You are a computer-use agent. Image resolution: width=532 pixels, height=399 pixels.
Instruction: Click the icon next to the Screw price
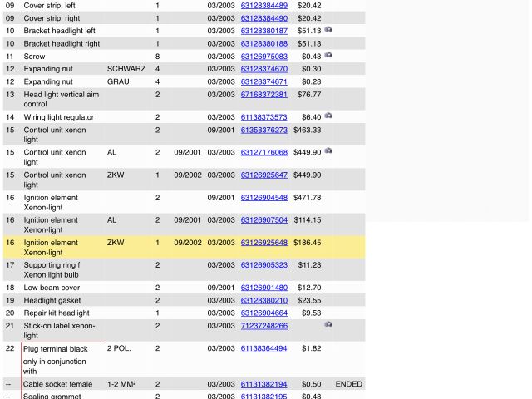(329, 55)
